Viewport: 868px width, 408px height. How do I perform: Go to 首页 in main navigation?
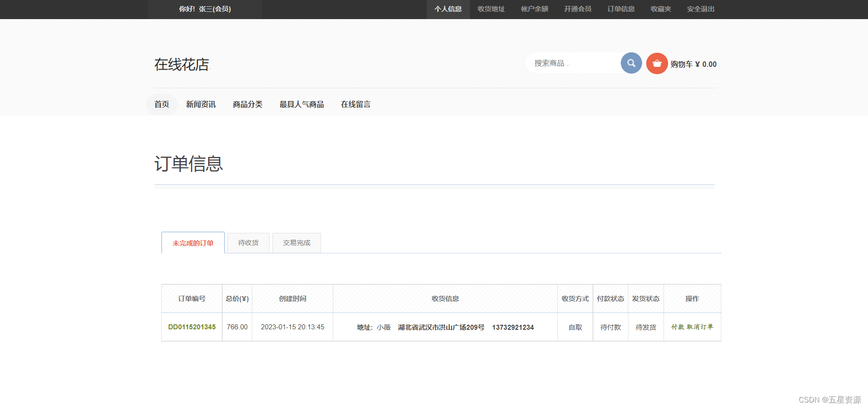coord(162,104)
